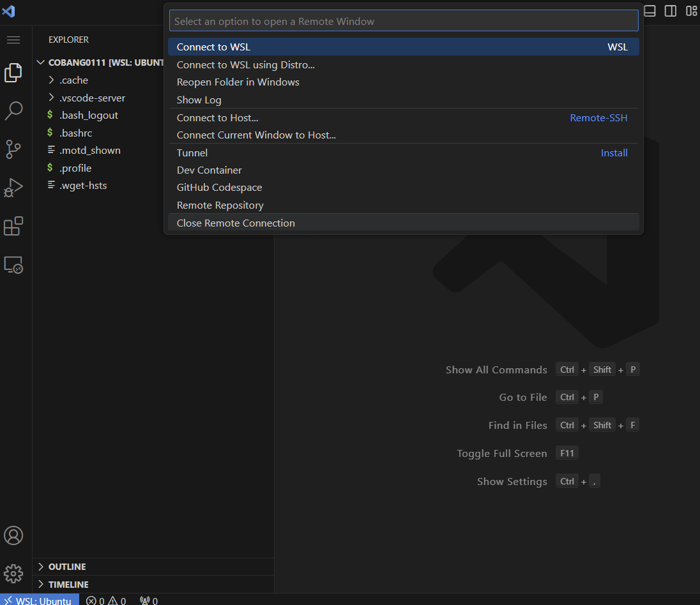Focus the Remote Window option search box
This screenshot has height=605, width=700.
[x=404, y=21]
